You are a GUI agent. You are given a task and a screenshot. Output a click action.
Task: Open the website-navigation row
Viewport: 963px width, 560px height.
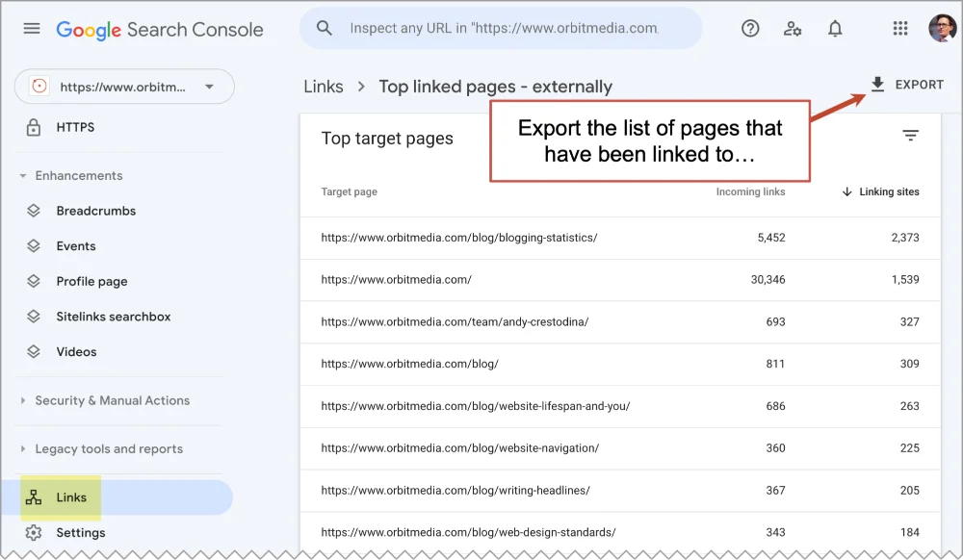pos(620,448)
